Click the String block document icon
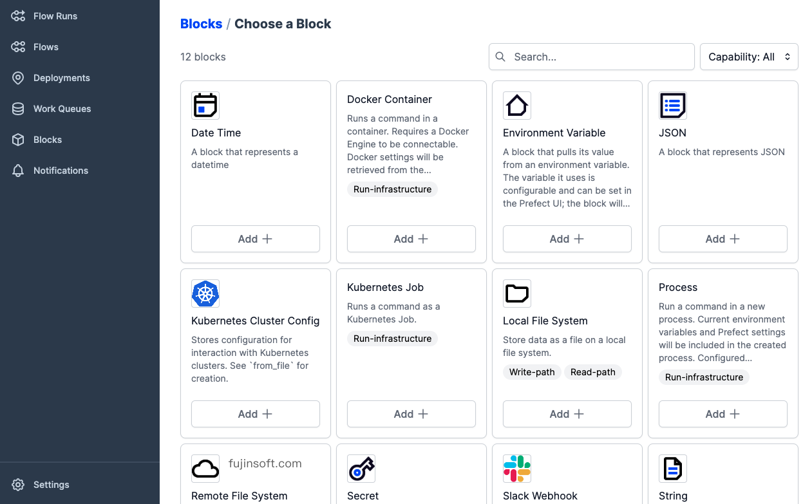Image resolution: width=812 pixels, height=504 pixels. tap(673, 469)
